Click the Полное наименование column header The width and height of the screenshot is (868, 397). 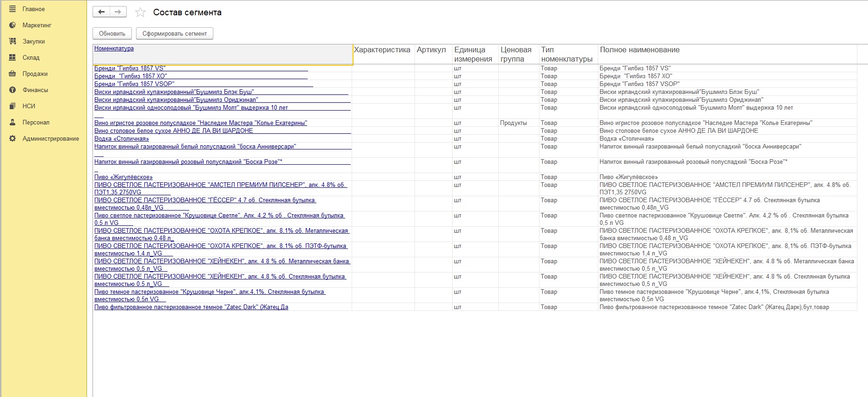pos(639,50)
